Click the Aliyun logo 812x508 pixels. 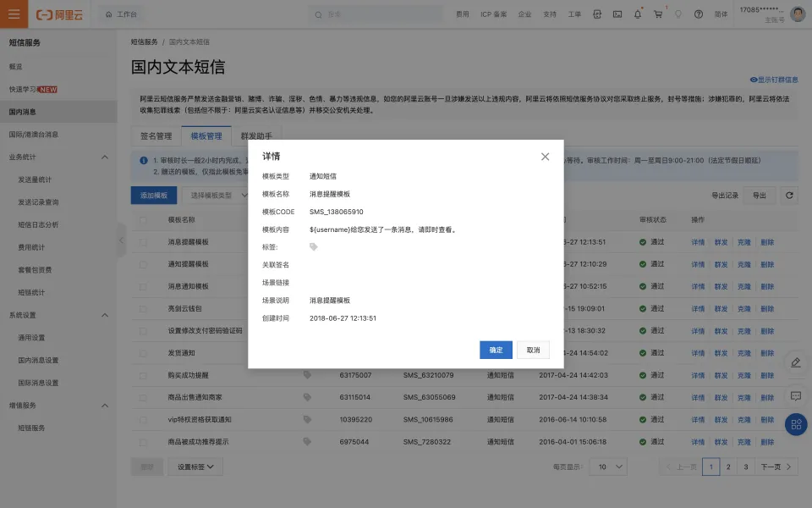pyautogui.click(x=59, y=14)
